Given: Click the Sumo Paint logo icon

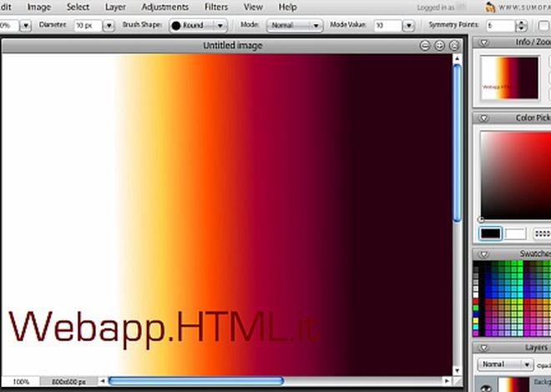Looking at the screenshot, I should click(x=490, y=7).
